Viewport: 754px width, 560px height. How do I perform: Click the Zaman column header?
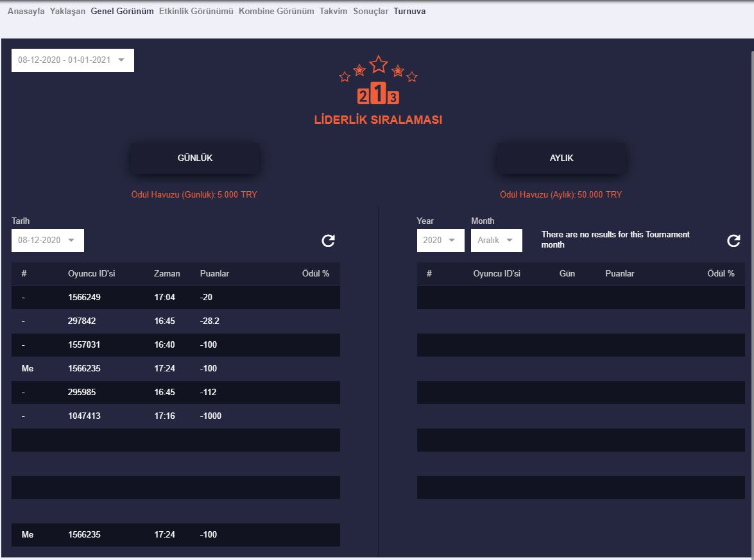coord(167,273)
